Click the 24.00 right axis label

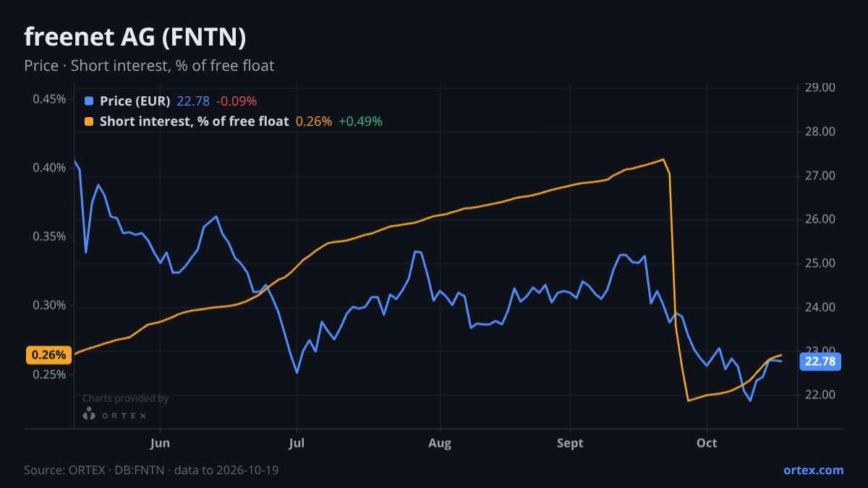point(820,307)
